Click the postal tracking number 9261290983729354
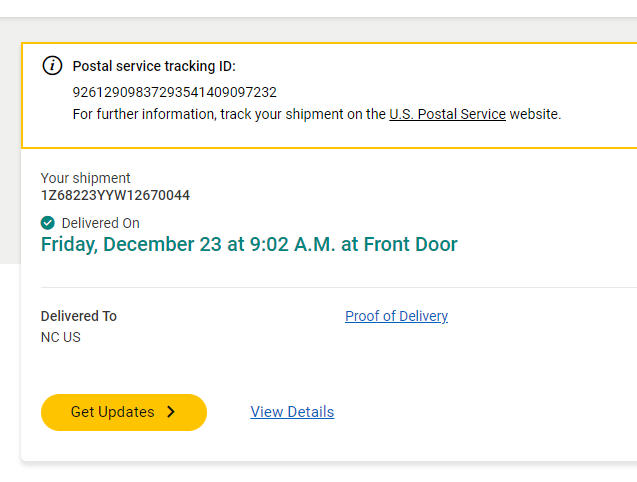637x482 pixels. [x=174, y=92]
